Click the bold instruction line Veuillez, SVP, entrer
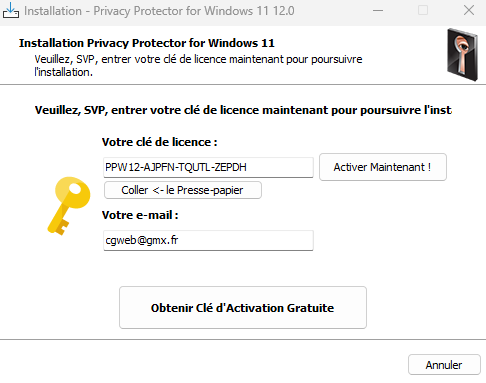The width and height of the screenshot is (486, 383). [243, 110]
